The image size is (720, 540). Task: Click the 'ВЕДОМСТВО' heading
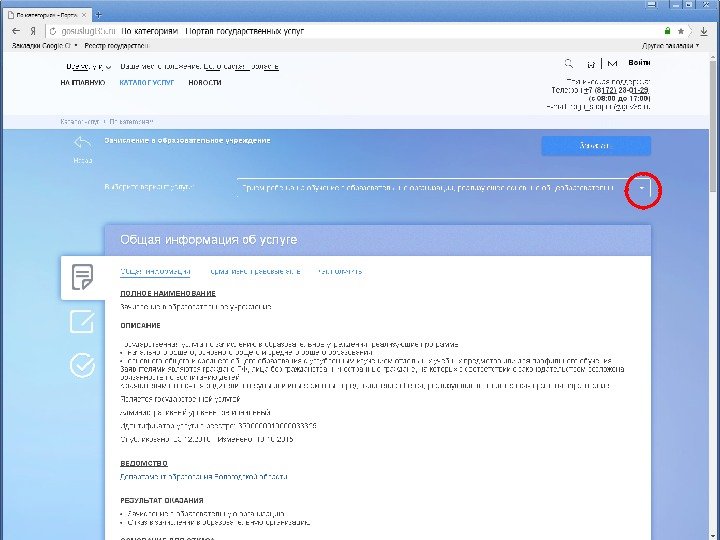click(144, 463)
